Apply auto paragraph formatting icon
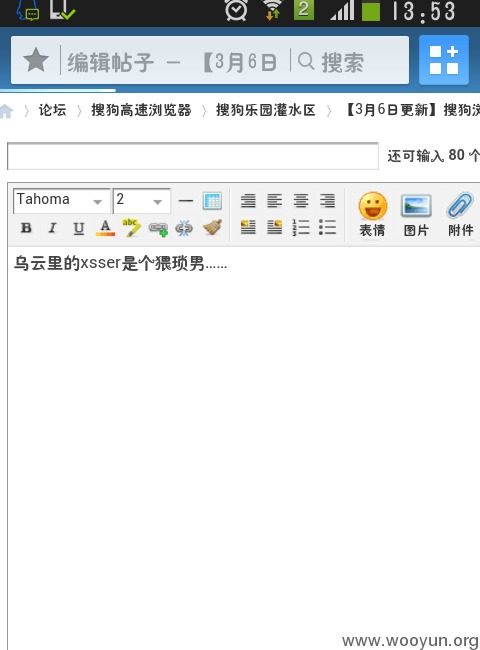480x650 pixels. [x=248, y=201]
